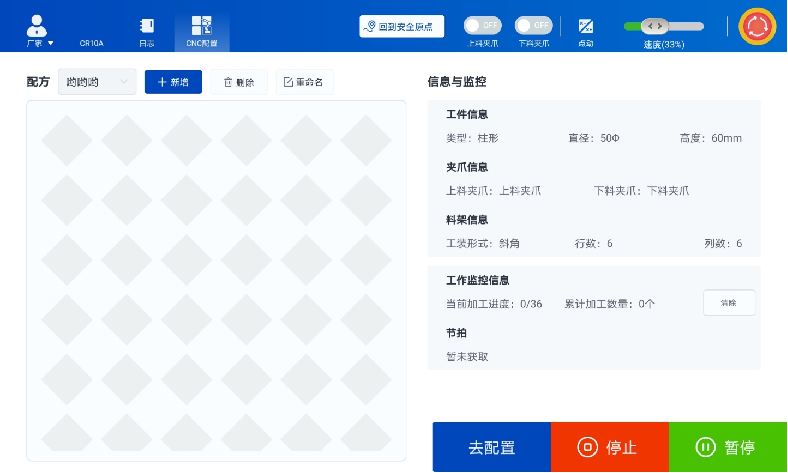Toggle the 下料夹爪 switch
788x473 pixels.
tap(533, 25)
